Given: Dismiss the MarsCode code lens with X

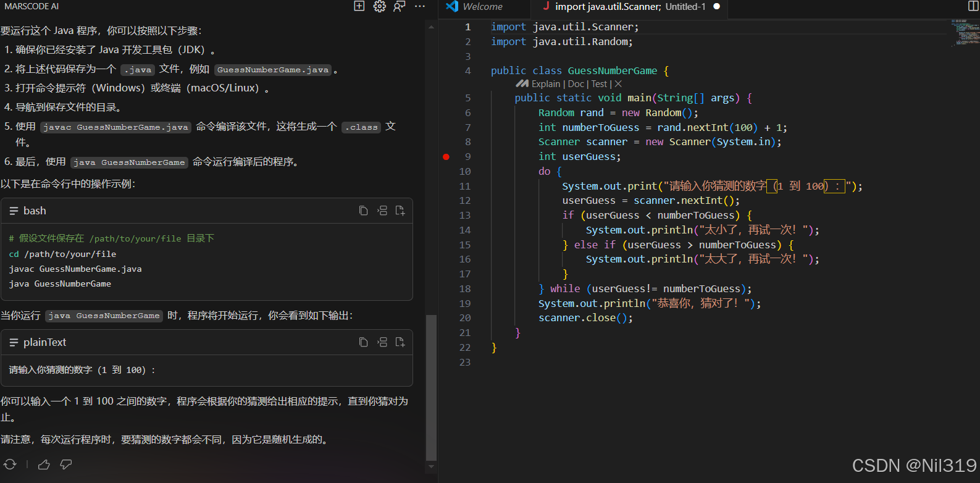Looking at the screenshot, I should coord(618,84).
